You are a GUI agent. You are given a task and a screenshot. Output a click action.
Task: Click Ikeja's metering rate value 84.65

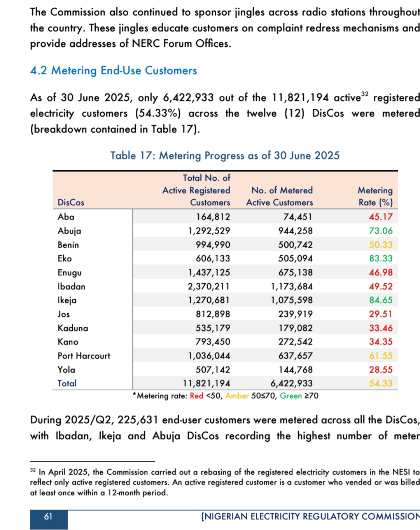pyautogui.click(x=381, y=300)
